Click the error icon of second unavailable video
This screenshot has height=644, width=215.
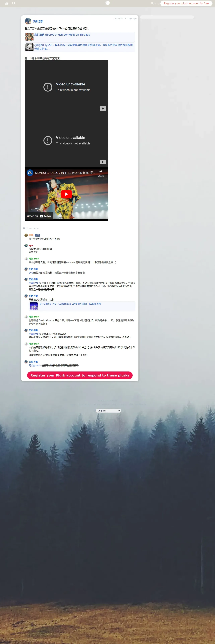(48, 140)
